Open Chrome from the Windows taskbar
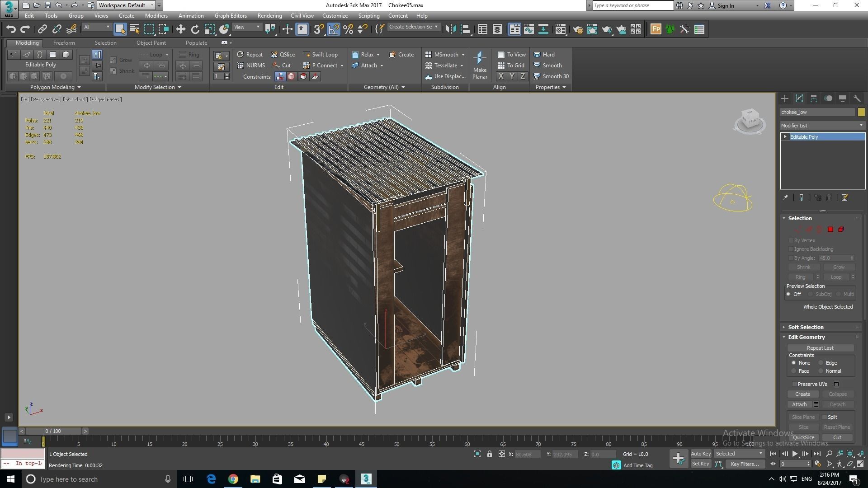 pyautogui.click(x=233, y=479)
